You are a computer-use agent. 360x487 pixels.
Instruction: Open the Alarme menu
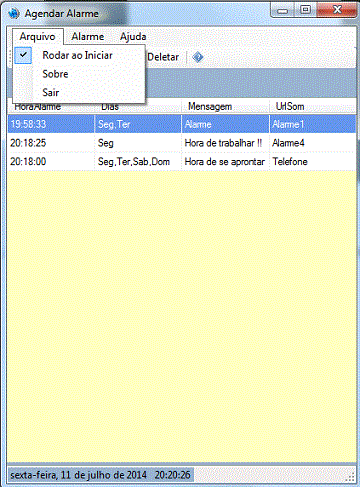click(88, 36)
